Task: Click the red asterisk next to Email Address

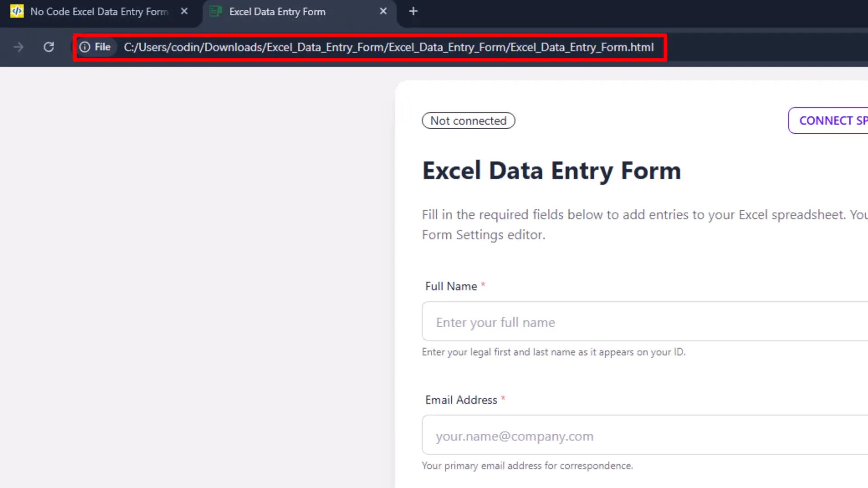Action: [503, 399]
